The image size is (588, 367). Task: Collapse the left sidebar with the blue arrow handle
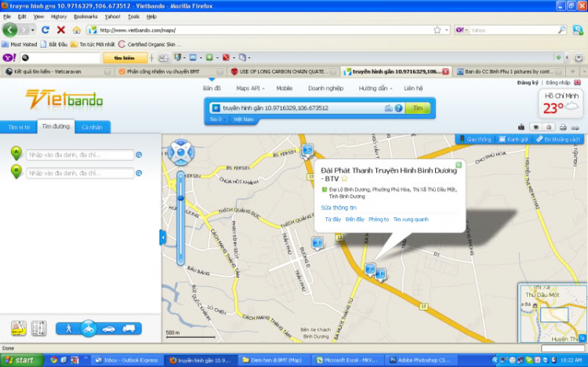coord(163,238)
